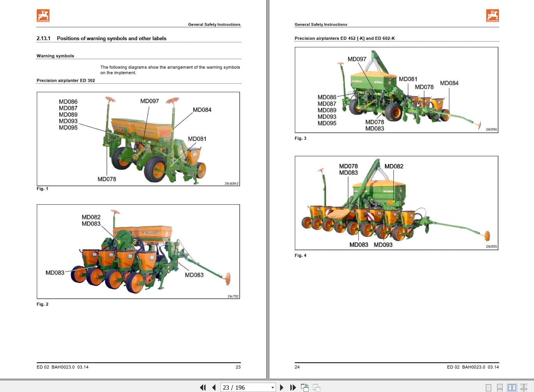This screenshot has height=392, width=534.
Task: Click page number 24 in right footer
Action: click(297, 367)
